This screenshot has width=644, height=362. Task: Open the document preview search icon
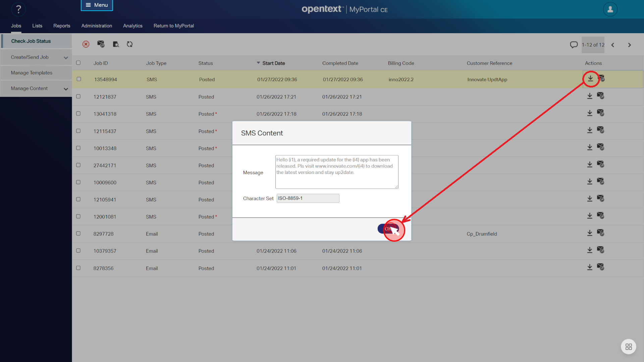(x=116, y=44)
